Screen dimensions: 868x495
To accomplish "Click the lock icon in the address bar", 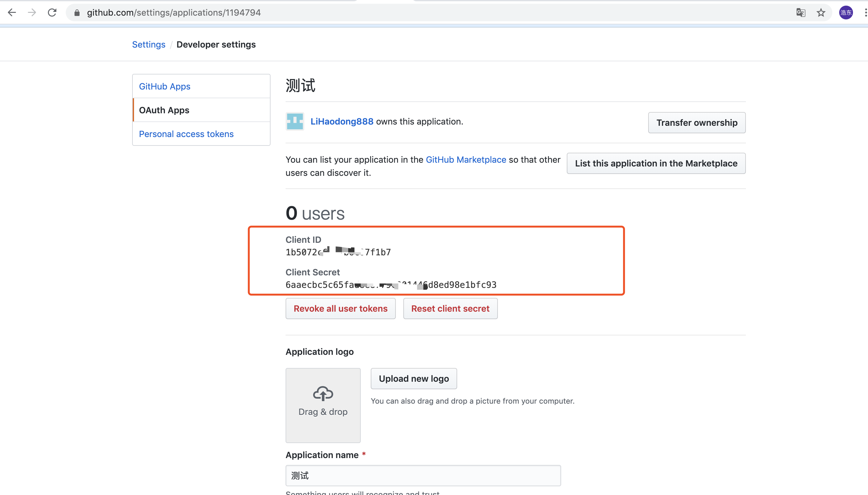I will click(77, 13).
